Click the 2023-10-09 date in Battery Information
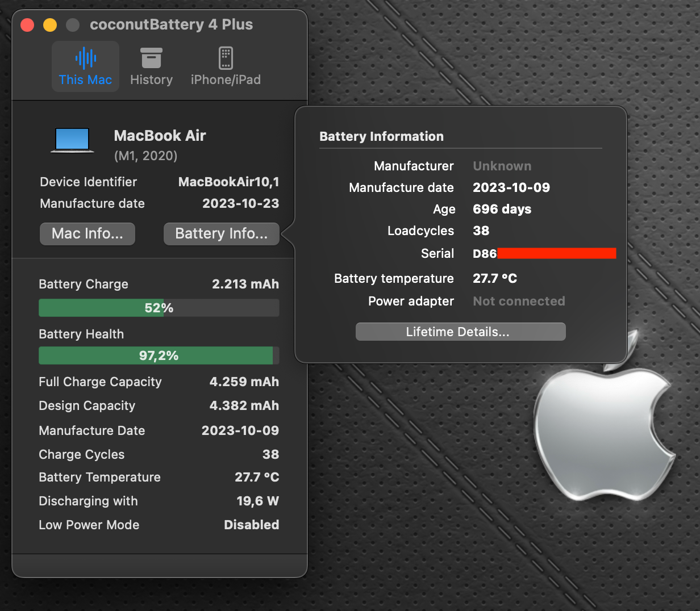 pyautogui.click(x=511, y=187)
